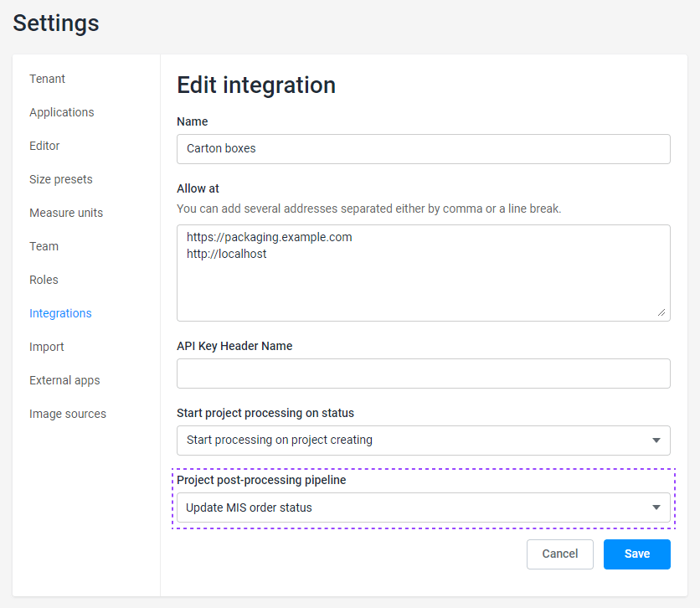Image resolution: width=700 pixels, height=608 pixels.
Task: Select Size presets in sidebar
Action: click(61, 179)
